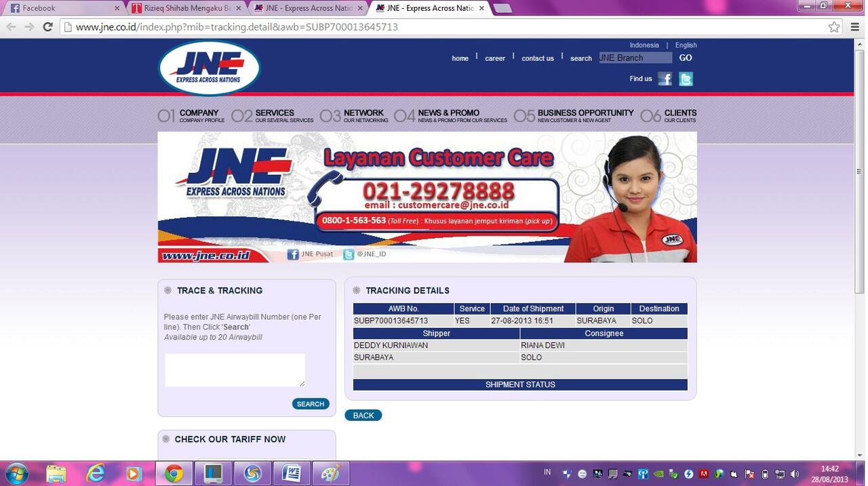The width and height of the screenshot is (868, 486).
Task: Open the 02 Services menu
Action: click(273, 116)
